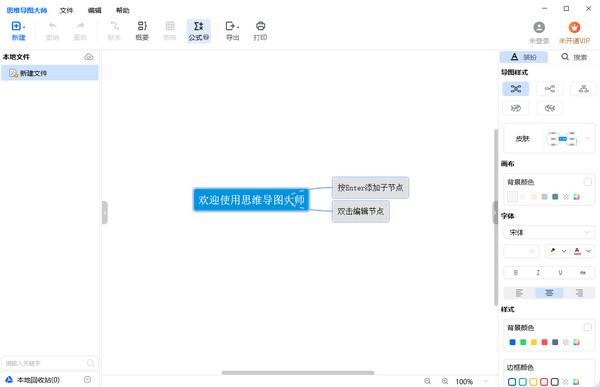The width and height of the screenshot is (600, 387).
Task: Expand the 皮肤 skin theme dropdown
Action: [588, 139]
